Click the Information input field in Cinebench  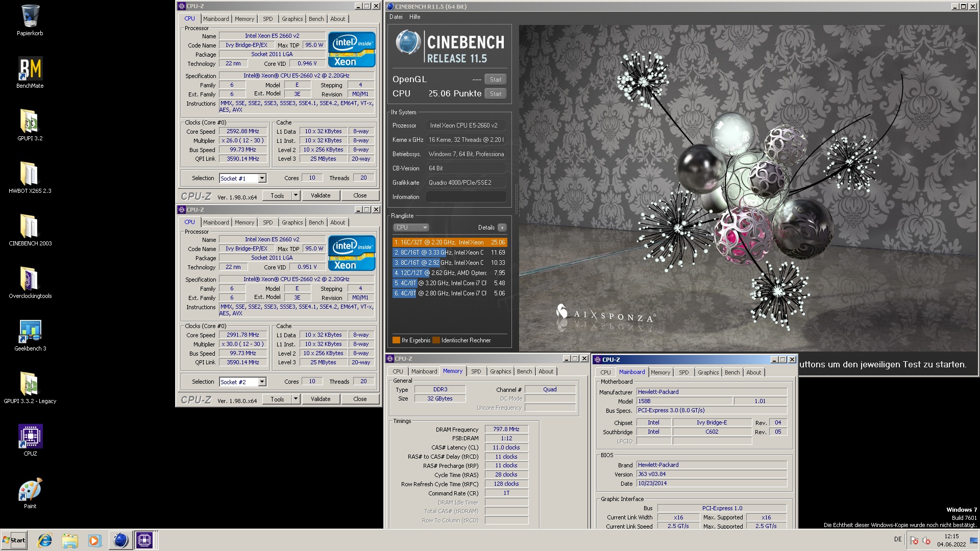(466, 197)
